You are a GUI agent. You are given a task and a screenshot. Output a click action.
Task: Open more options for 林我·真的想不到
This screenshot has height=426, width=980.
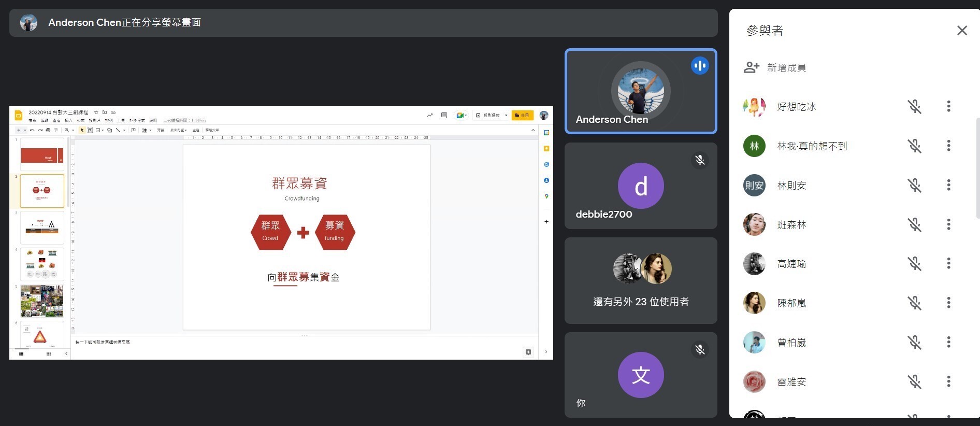(948, 146)
